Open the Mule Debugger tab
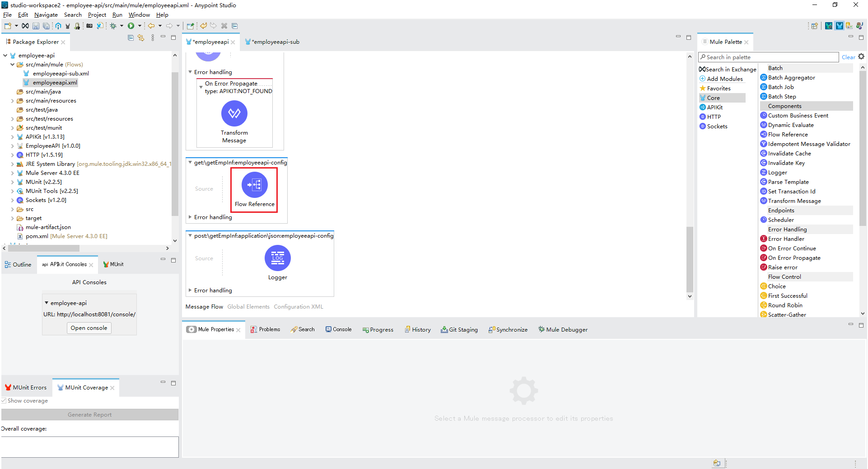868x469 pixels. click(x=563, y=330)
